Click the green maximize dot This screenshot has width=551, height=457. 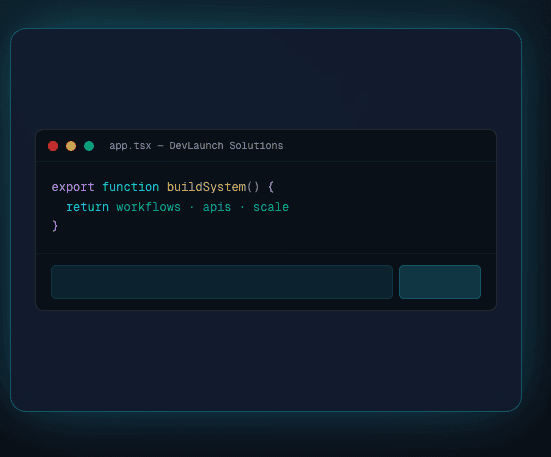pyautogui.click(x=89, y=146)
